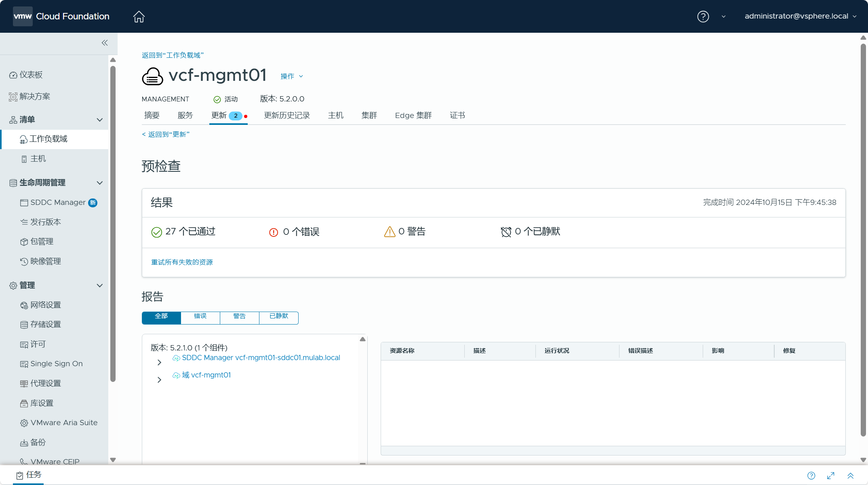Screen dimensions: 868x485
Task: Click the network settings sidebar icon
Action: pos(23,304)
